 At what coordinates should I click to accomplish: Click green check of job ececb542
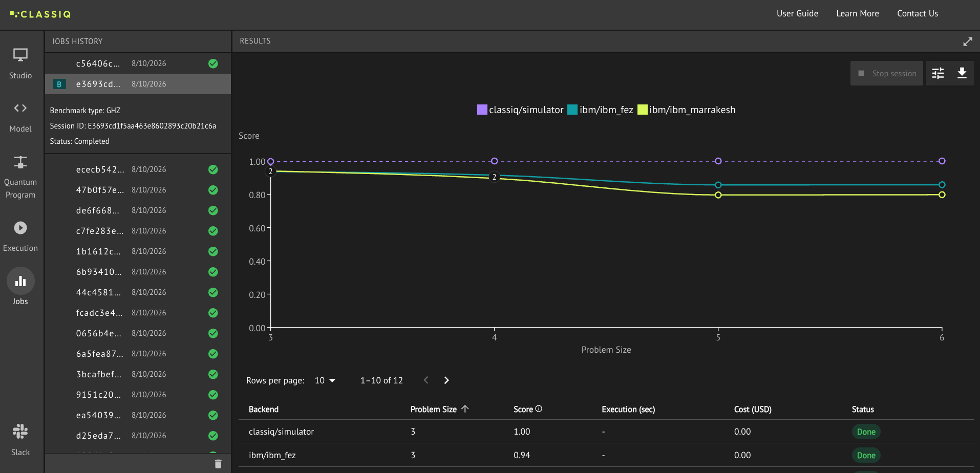(x=213, y=169)
